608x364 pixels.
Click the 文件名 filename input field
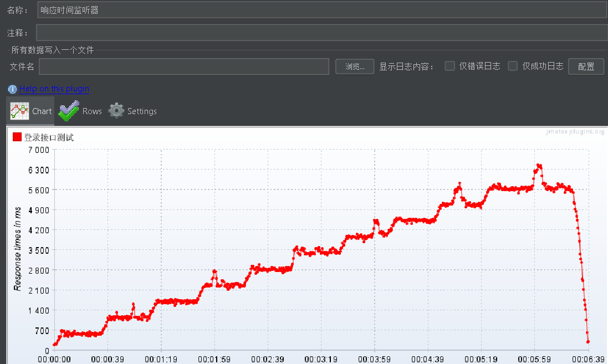tap(184, 66)
